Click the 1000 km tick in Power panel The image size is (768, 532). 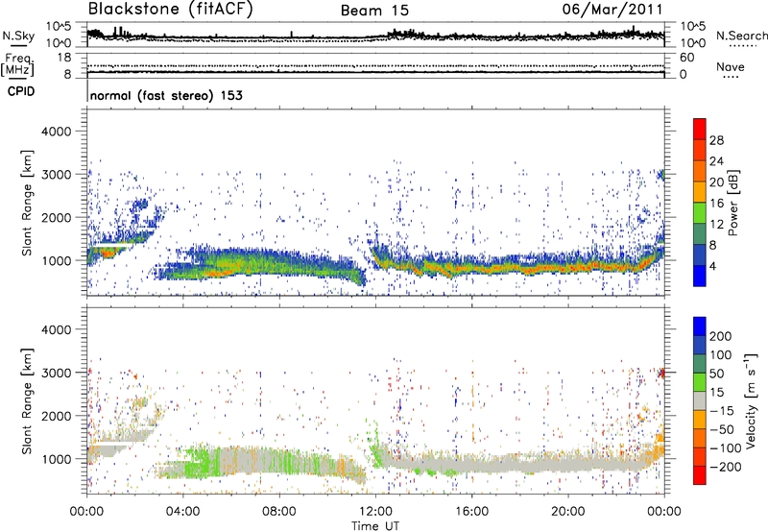57,260
